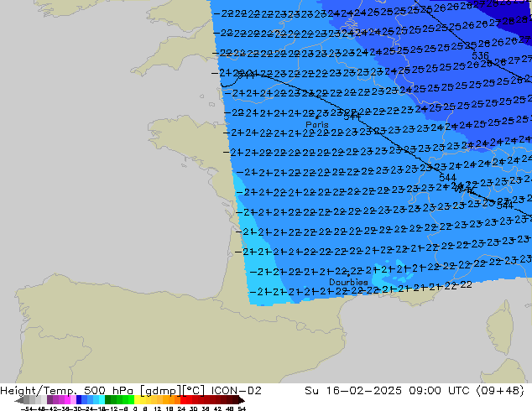
Task: Click the -54 scale value
Action: [27, 408]
